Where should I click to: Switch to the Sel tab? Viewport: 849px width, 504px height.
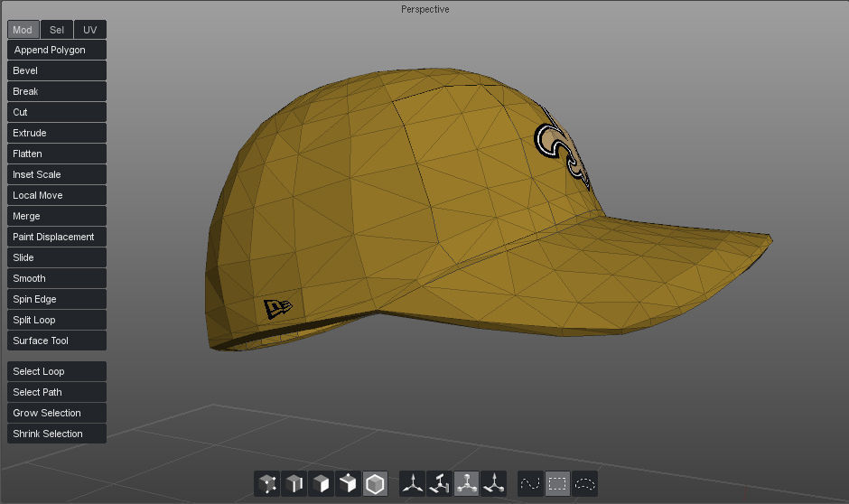point(57,30)
